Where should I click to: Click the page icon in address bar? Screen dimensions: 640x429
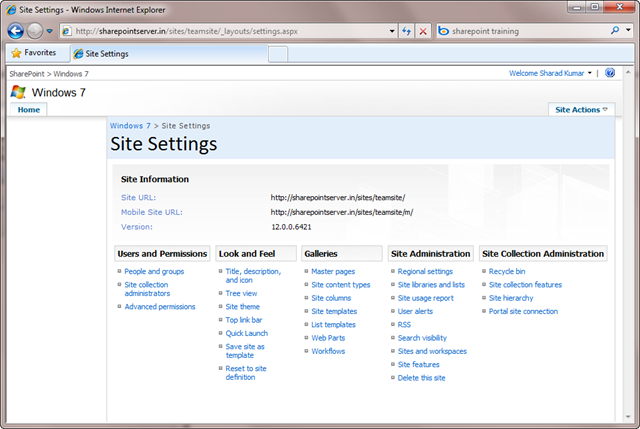67,31
